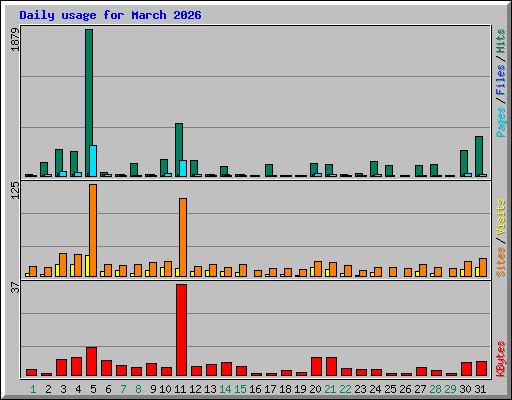Image resolution: width=512 pixels, height=400 pixels.
Task: Click the 1879 hits axis value
Action: pos(15,40)
